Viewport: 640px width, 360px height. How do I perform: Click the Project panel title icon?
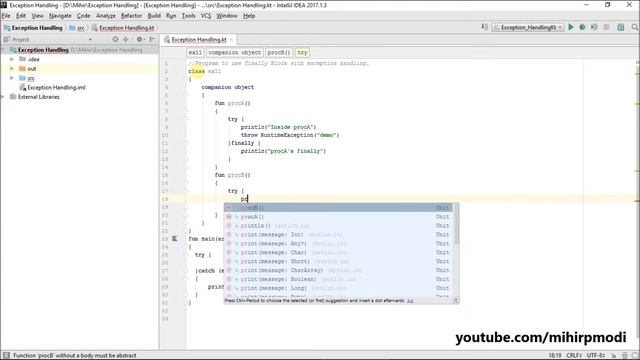point(7,40)
